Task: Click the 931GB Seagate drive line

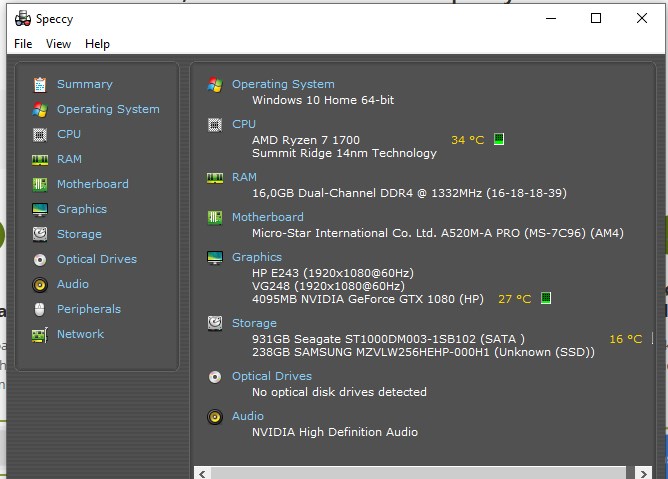Action: 388,339
